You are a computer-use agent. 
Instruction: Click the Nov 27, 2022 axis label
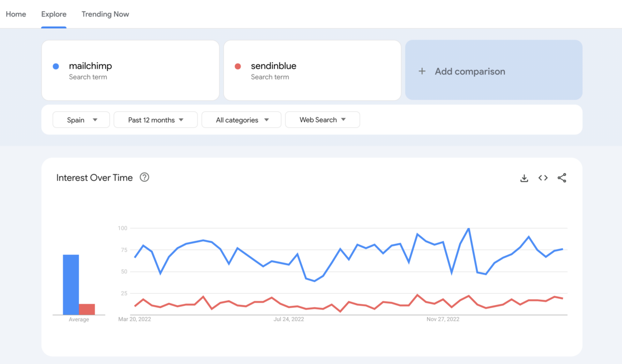(442, 319)
